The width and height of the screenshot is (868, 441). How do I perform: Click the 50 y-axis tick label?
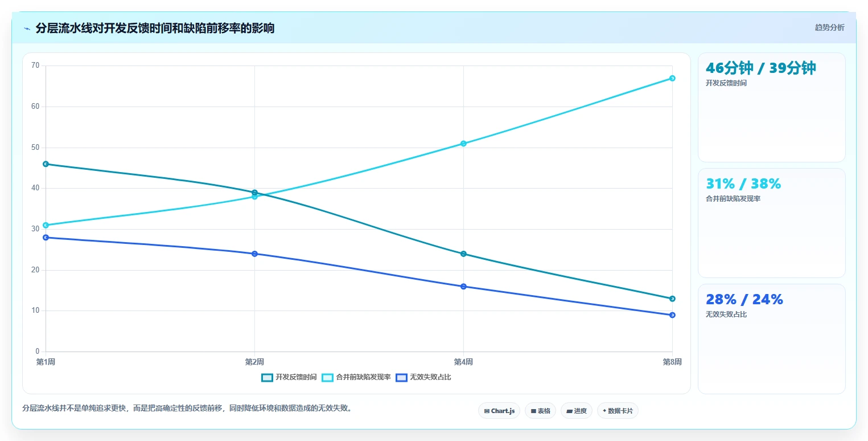35,148
